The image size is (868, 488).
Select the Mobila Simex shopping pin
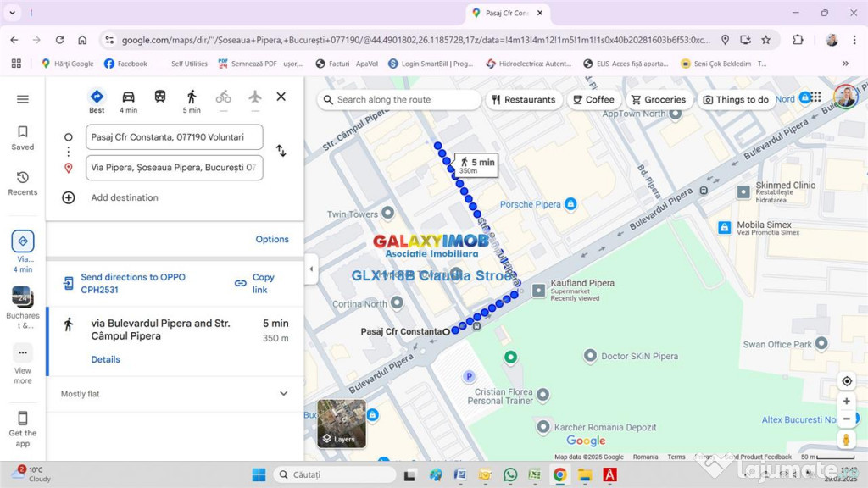pyautogui.click(x=724, y=227)
